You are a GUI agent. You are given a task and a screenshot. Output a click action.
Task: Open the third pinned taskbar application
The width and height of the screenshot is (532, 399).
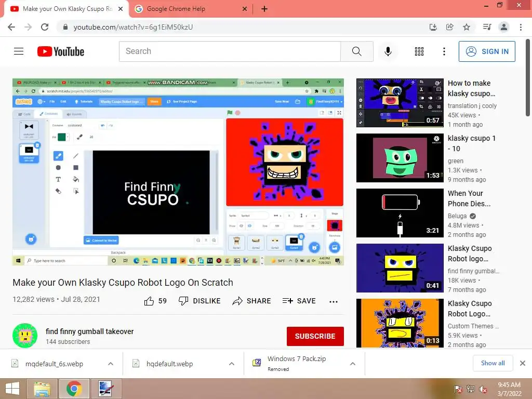105,389
